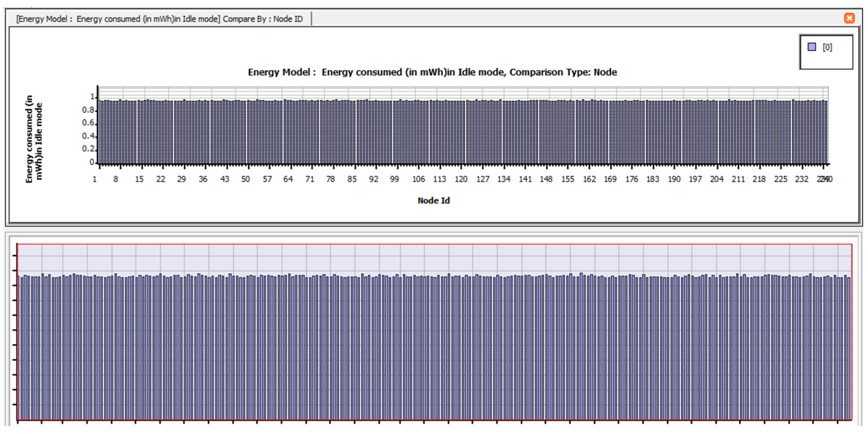Click the 0 y-axis origin label
Viewport: 868px width, 434px height.
click(x=92, y=162)
